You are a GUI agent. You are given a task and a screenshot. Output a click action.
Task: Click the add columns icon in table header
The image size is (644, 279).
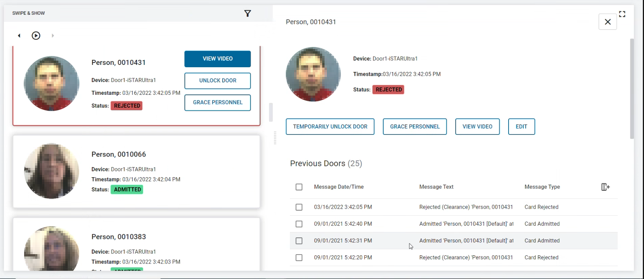point(605,187)
